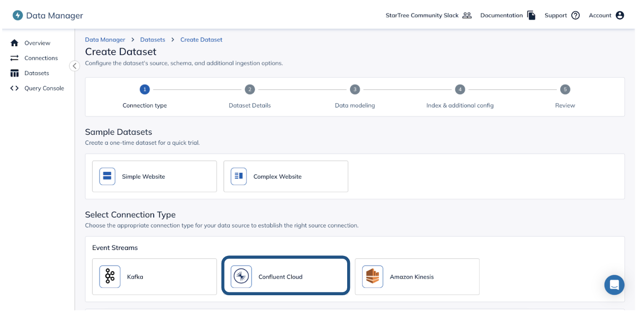Jump to step 3, Data modeling

click(x=355, y=89)
